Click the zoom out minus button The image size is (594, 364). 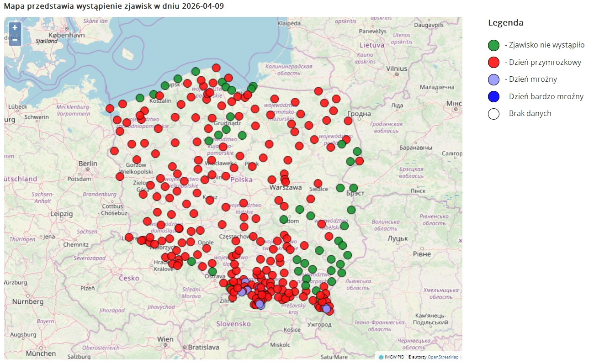click(15, 40)
